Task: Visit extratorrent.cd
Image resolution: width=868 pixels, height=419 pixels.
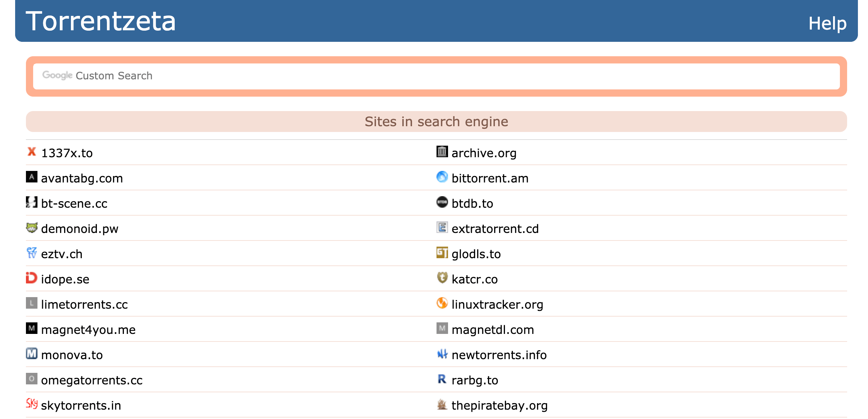Action: (x=495, y=229)
